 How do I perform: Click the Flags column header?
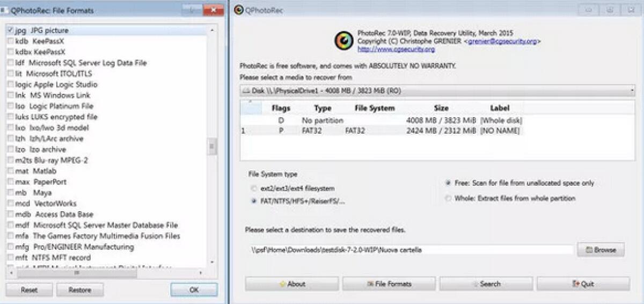281,108
